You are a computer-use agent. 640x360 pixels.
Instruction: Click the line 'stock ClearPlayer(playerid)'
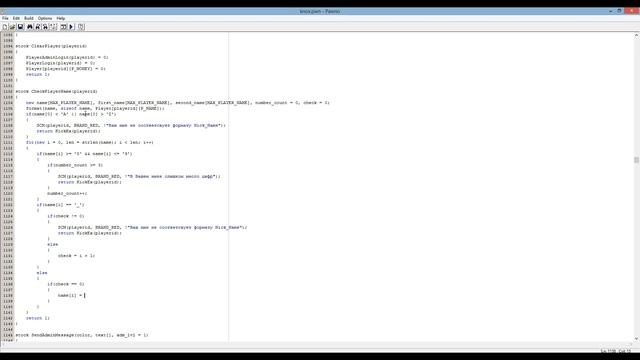pos(51,46)
